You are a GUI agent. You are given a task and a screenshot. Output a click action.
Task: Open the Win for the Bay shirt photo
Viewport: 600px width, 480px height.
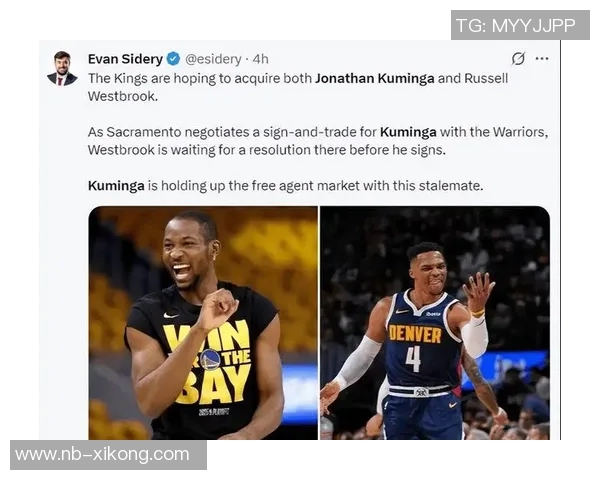pos(203,323)
